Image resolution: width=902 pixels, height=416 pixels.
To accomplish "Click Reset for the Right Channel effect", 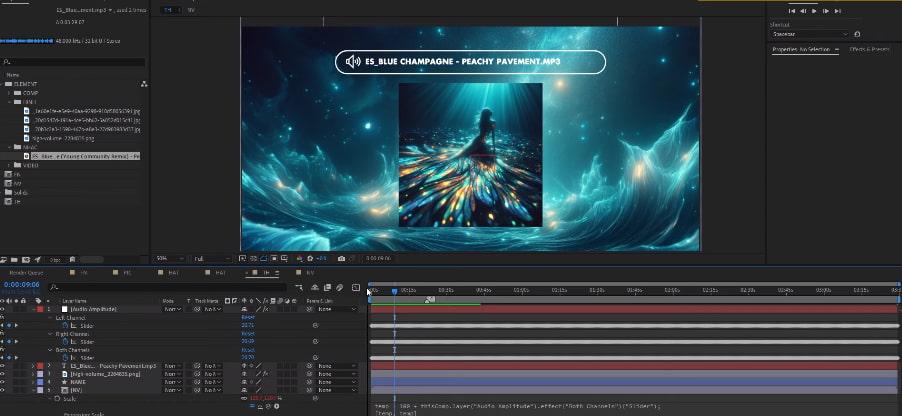I will coord(248,333).
